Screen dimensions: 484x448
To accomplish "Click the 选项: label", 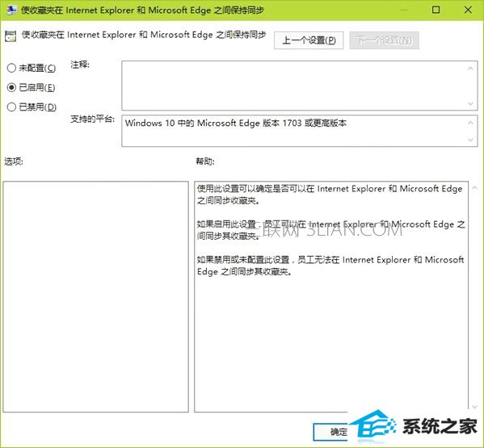I will coord(14,161).
